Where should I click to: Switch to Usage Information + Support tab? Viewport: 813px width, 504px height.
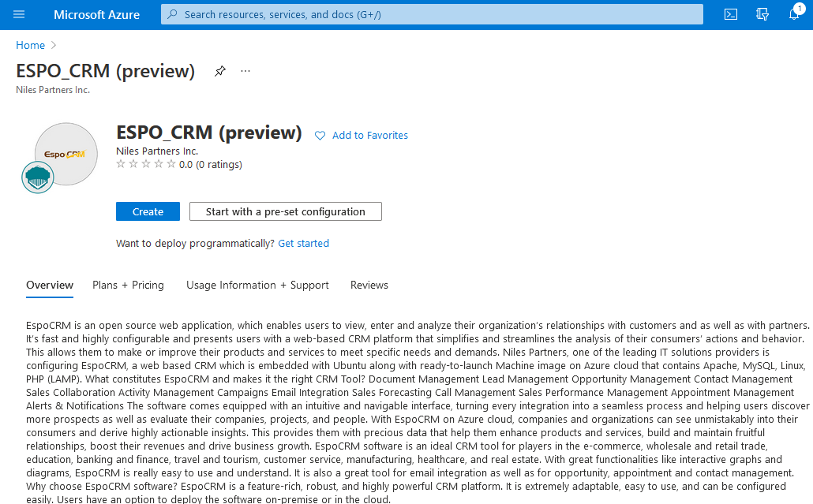pyautogui.click(x=257, y=285)
